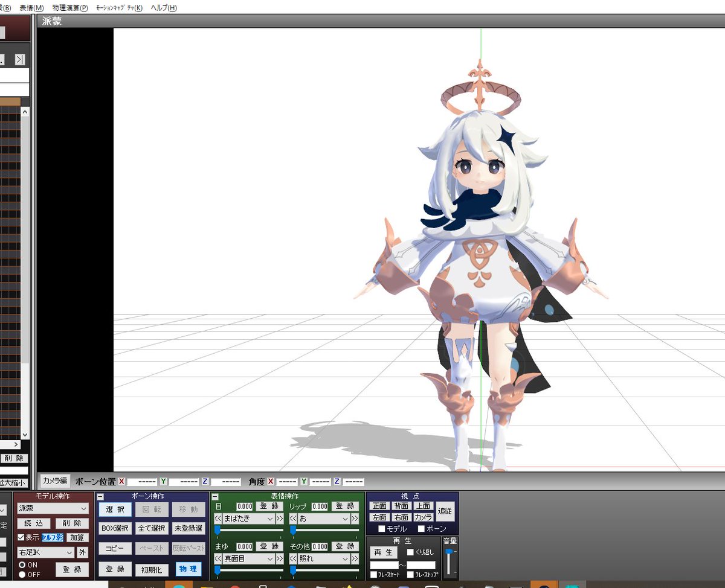Image resolution: width=725 pixels, height=588 pixels.
Task: Click the 加算 button
Action: (x=77, y=537)
